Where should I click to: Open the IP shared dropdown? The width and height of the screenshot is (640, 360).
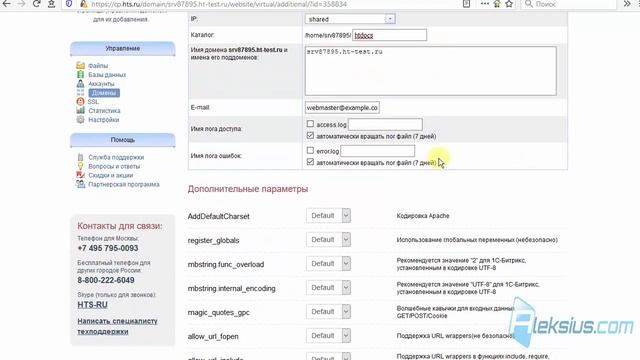tap(350, 19)
